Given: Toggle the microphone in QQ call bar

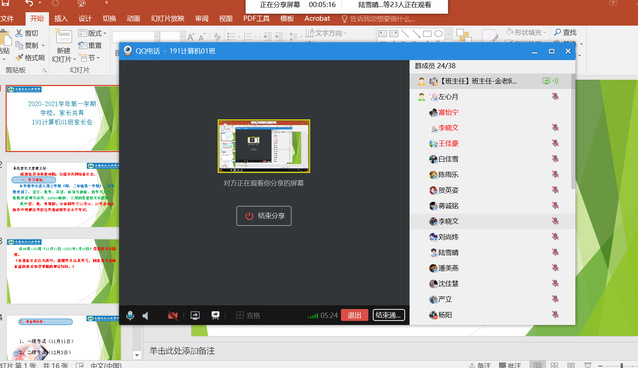Looking at the screenshot, I should tap(130, 315).
